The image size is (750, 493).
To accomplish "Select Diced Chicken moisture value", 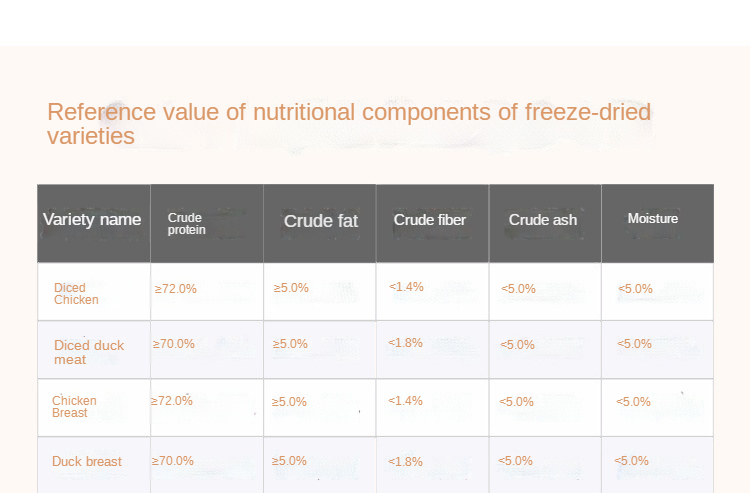I will click(x=636, y=289).
